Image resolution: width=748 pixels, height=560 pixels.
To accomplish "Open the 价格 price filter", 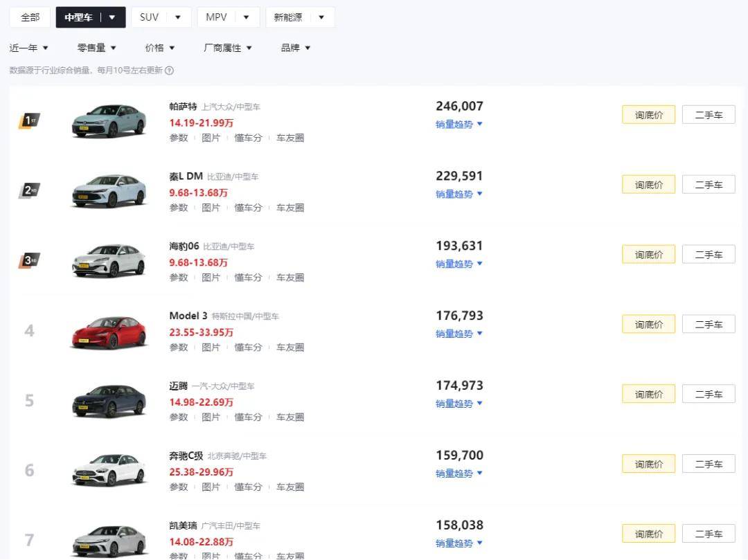I will point(160,48).
